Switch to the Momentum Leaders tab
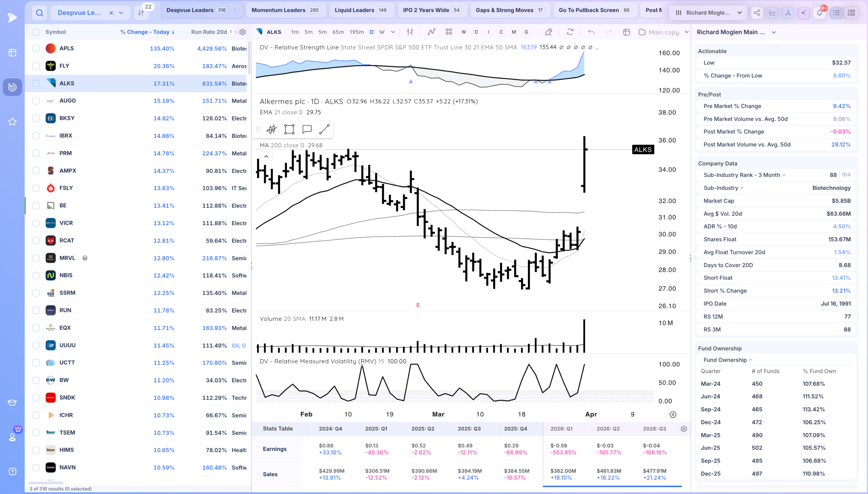Image resolution: width=868 pixels, height=494 pixels. click(285, 10)
